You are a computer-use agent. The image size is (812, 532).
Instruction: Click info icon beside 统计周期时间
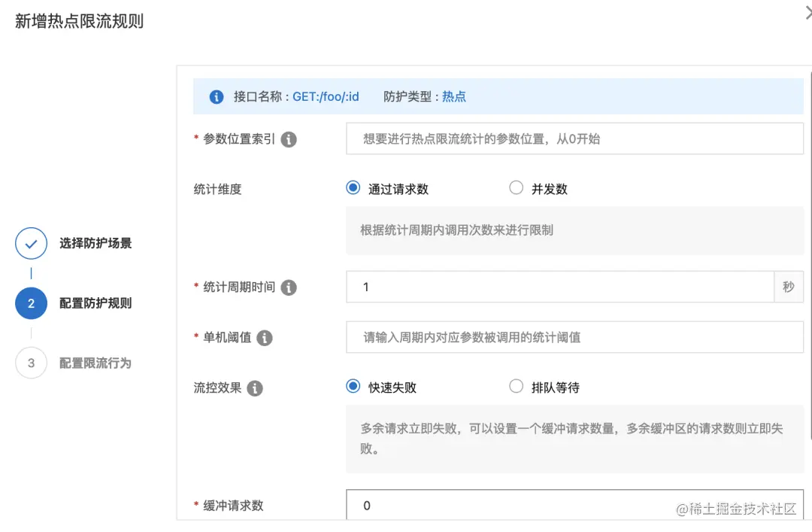click(x=289, y=287)
